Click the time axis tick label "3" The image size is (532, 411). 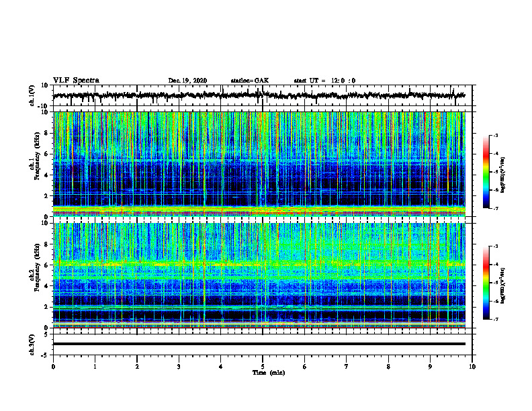(179, 367)
